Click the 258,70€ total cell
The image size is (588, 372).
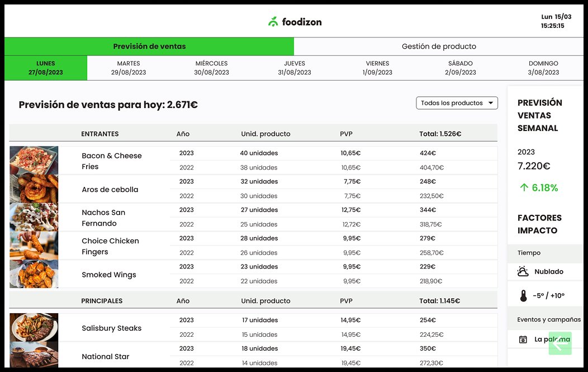coord(431,253)
